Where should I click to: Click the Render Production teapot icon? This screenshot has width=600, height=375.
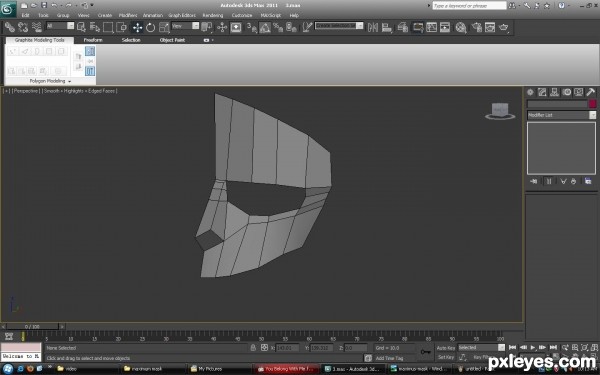coord(504,27)
